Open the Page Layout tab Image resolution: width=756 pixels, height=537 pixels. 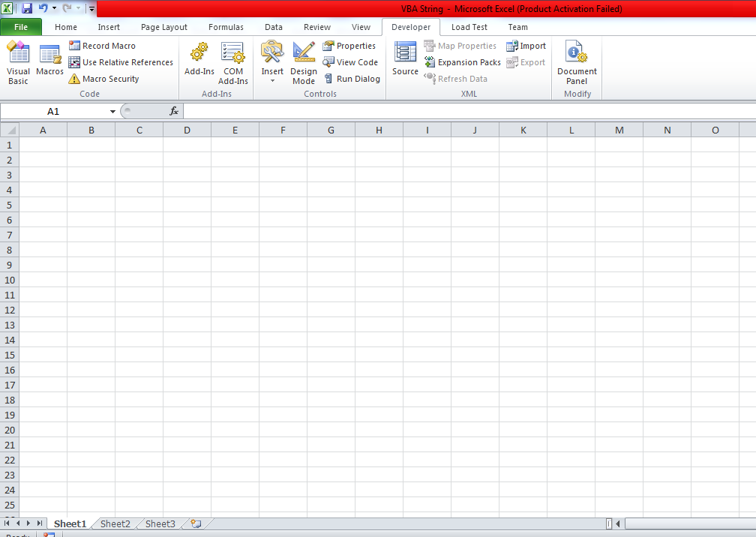(164, 27)
